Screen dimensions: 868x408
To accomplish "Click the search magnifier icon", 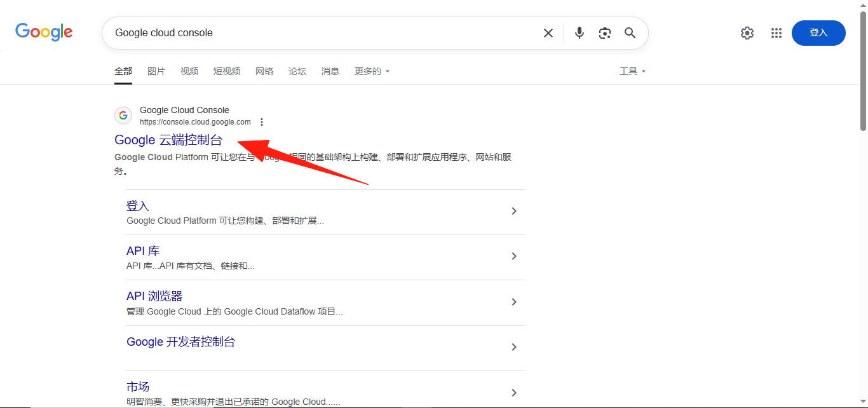I will click(x=630, y=32).
